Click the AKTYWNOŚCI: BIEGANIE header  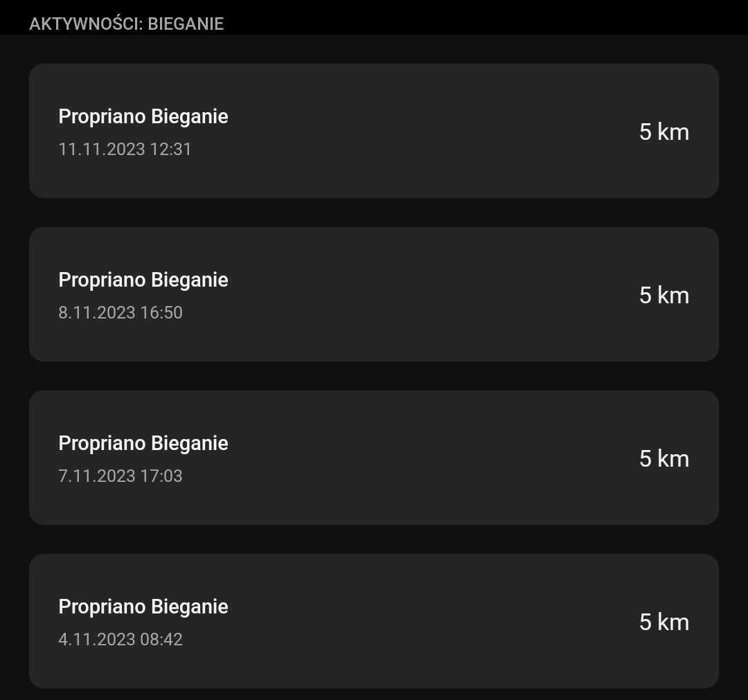point(126,24)
